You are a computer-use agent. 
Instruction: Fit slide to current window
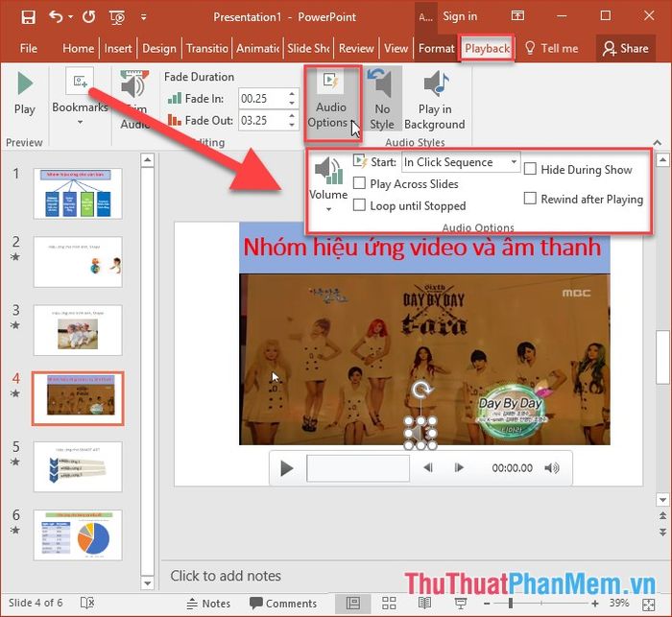point(649,605)
